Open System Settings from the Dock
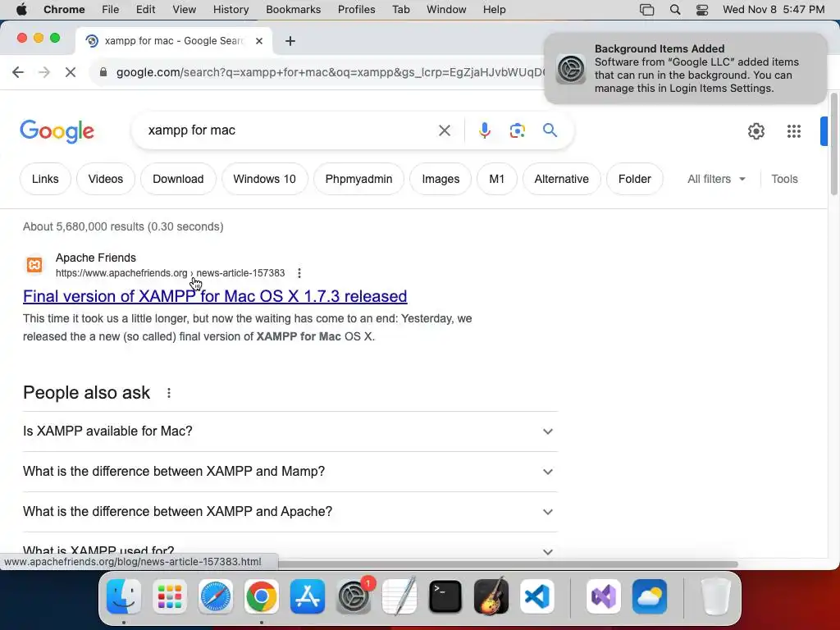 pos(354,596)
